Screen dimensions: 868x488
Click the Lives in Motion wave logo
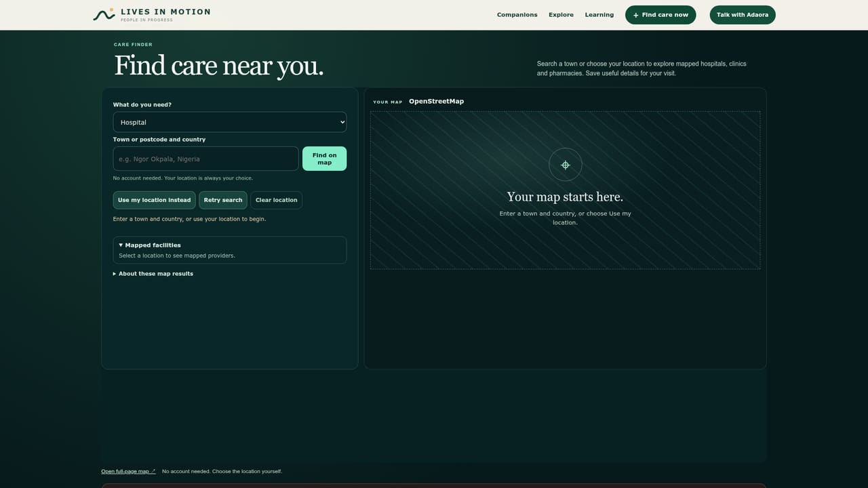[x=104, y=14]
